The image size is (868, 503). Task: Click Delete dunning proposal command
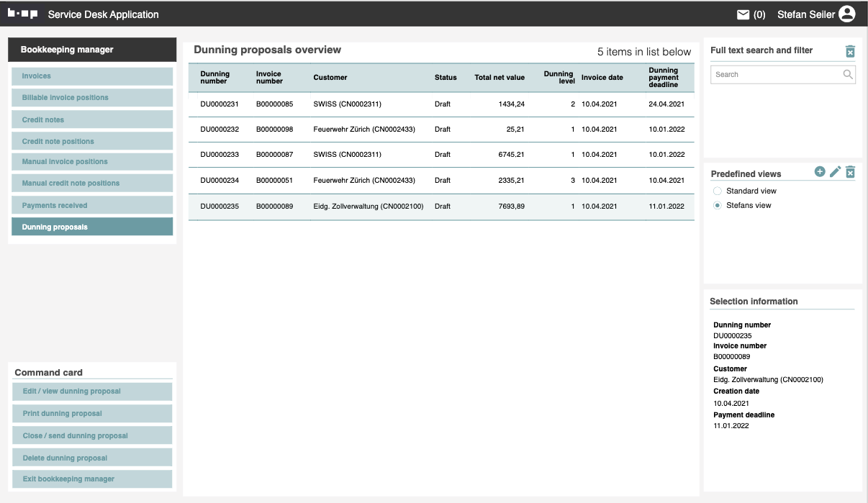pos(92,458)
